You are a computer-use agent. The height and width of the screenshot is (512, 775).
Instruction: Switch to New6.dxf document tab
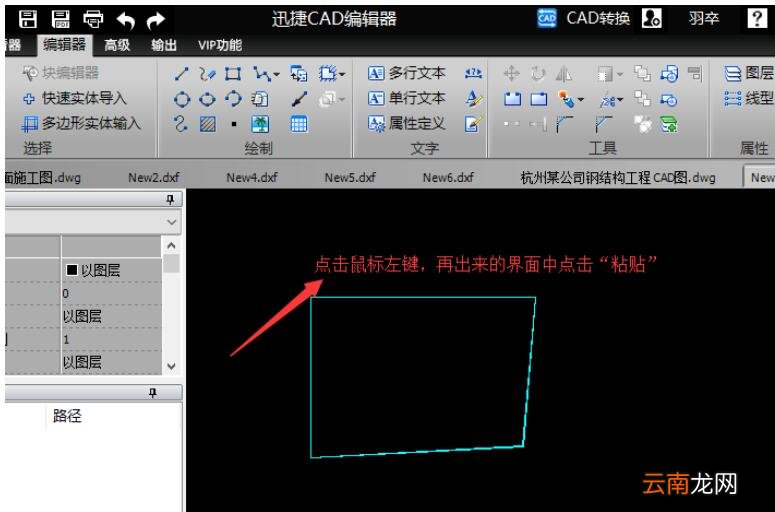pyautogui.click(x=448, y=177)
